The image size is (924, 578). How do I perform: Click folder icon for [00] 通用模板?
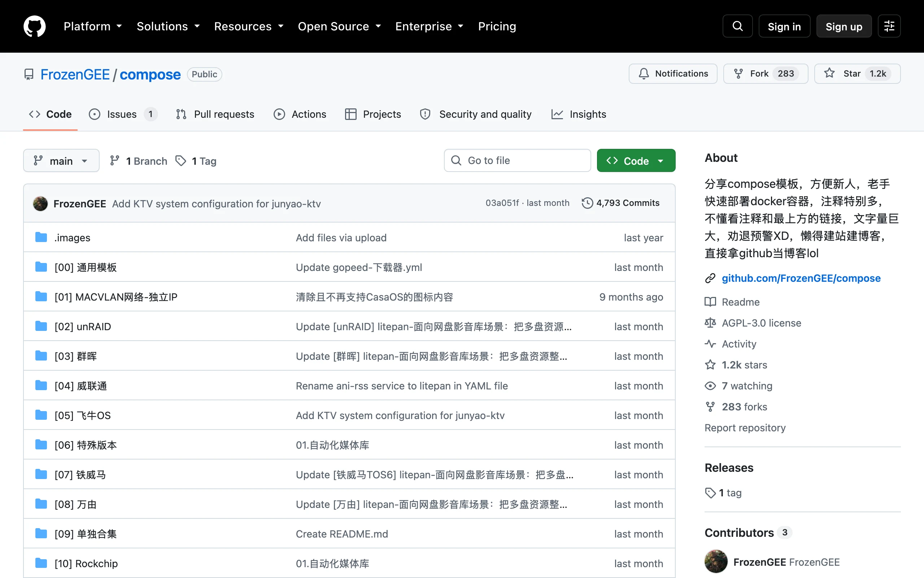41,267
